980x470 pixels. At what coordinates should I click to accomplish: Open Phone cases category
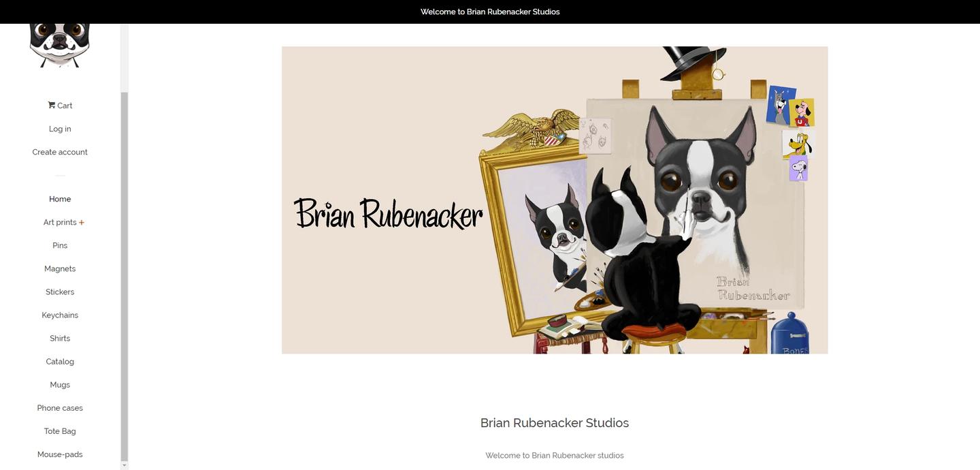[60, 407]
